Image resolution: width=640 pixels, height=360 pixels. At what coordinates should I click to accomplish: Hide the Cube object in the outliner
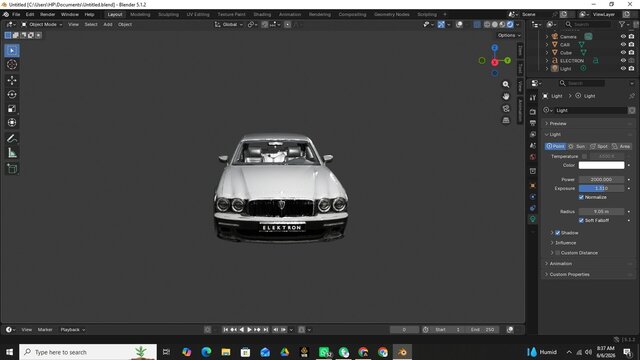pos(623,53)
